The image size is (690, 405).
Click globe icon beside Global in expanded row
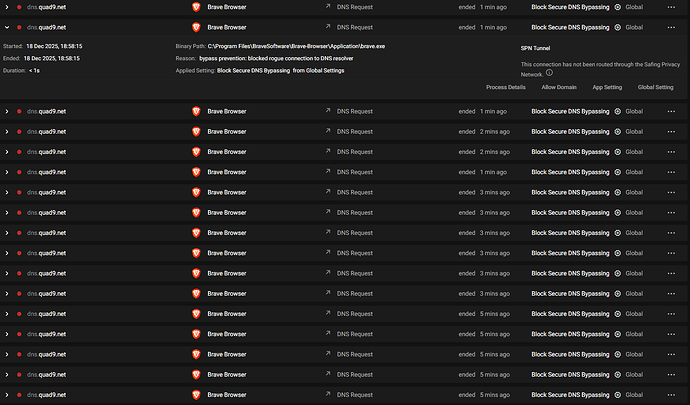point(617,26)
